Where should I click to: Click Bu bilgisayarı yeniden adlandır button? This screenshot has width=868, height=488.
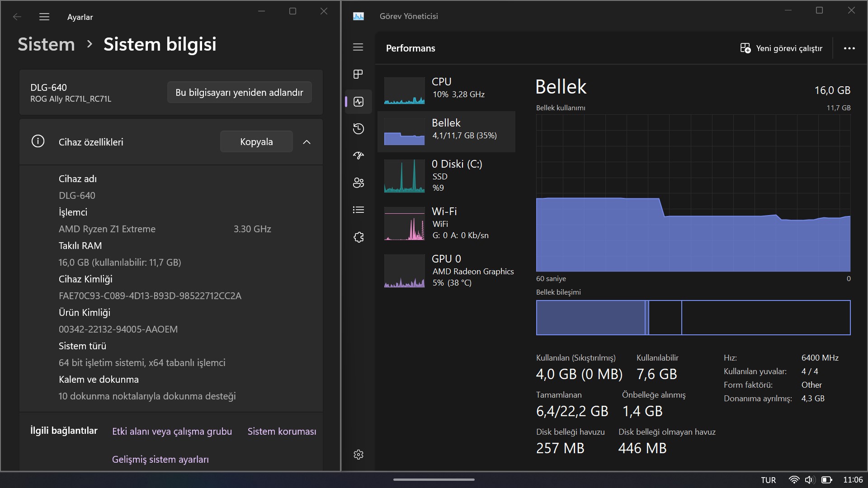point(239,92)
